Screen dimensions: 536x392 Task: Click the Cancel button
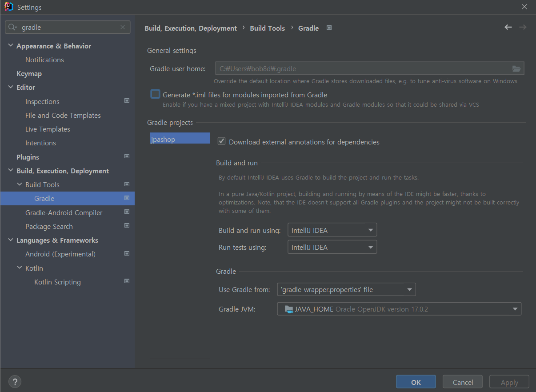[x=463, y=382]
